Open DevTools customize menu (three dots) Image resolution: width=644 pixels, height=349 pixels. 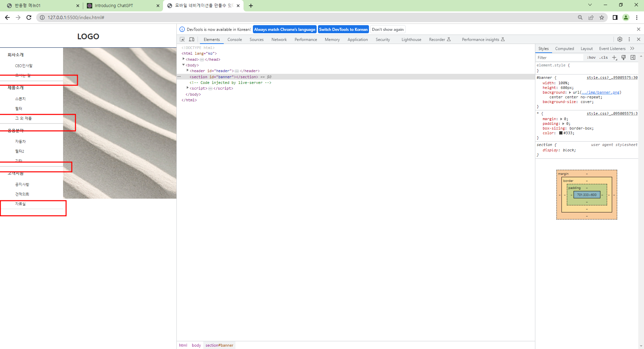629,39
